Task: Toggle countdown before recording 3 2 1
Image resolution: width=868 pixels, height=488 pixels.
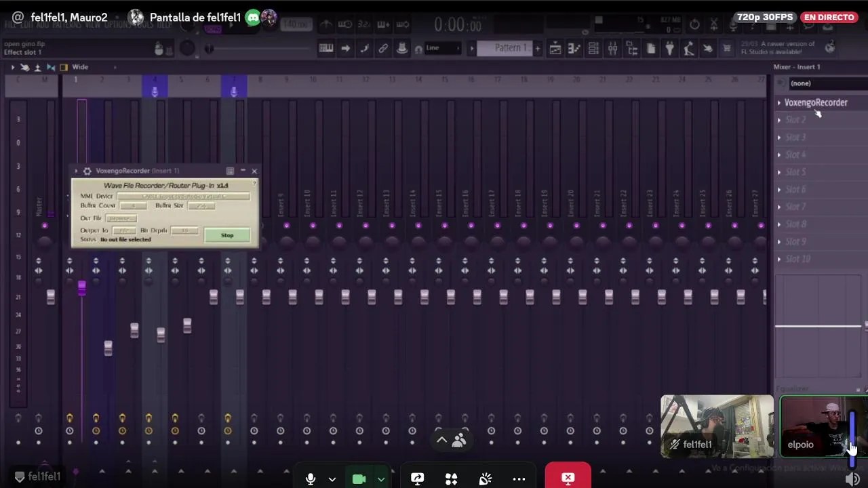Action: tap(364, 25)
